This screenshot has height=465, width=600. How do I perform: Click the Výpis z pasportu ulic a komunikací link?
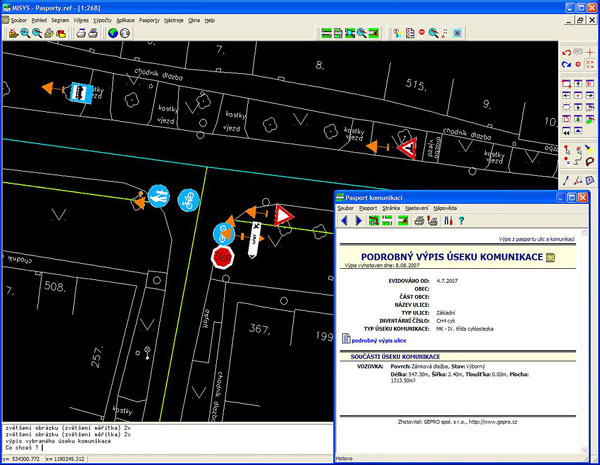point(536,239)
